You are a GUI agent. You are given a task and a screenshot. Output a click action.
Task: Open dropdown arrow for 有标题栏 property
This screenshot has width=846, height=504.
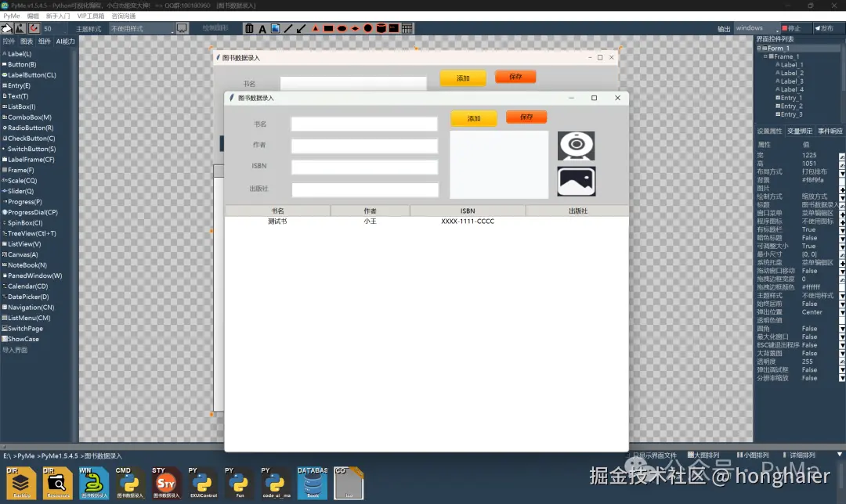pos(842,229)
